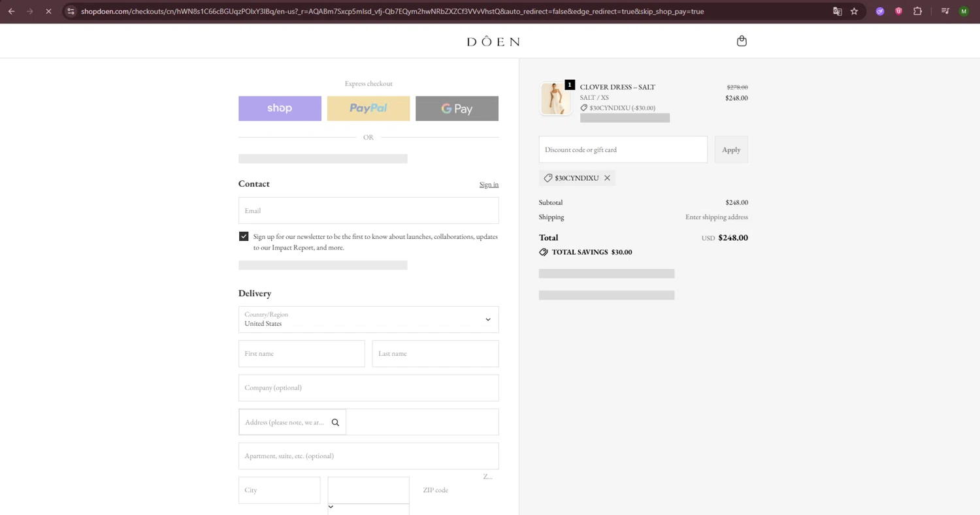Click the Discount code or gift card field
This screenshot has width=980, height=515.
pos(623,149)
